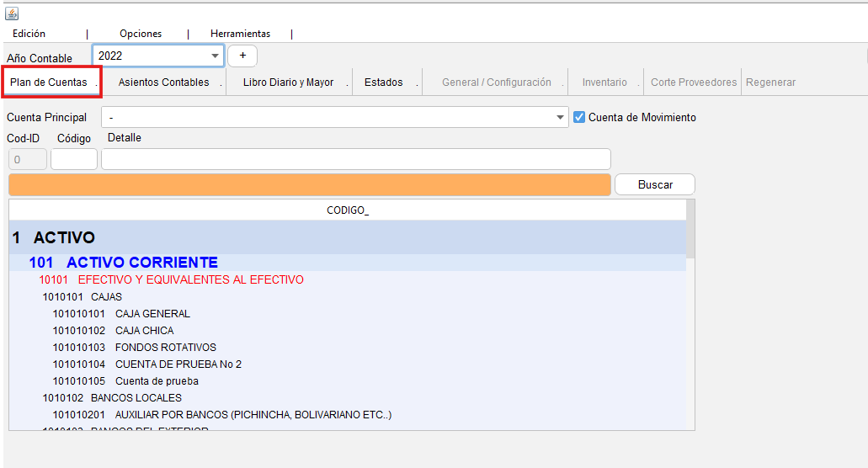Open the Edición menu
Viewport: 868px width, 468px height.
[x=29, y=34]
